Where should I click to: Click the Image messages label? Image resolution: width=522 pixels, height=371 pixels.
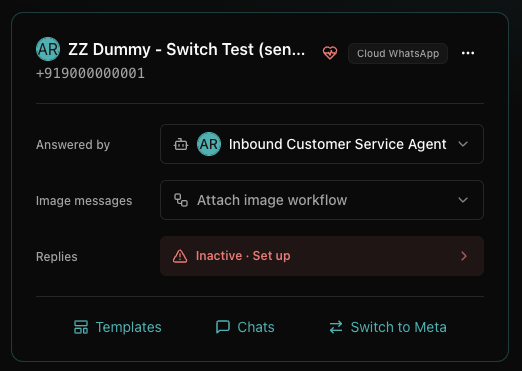(x=84, y=201)
